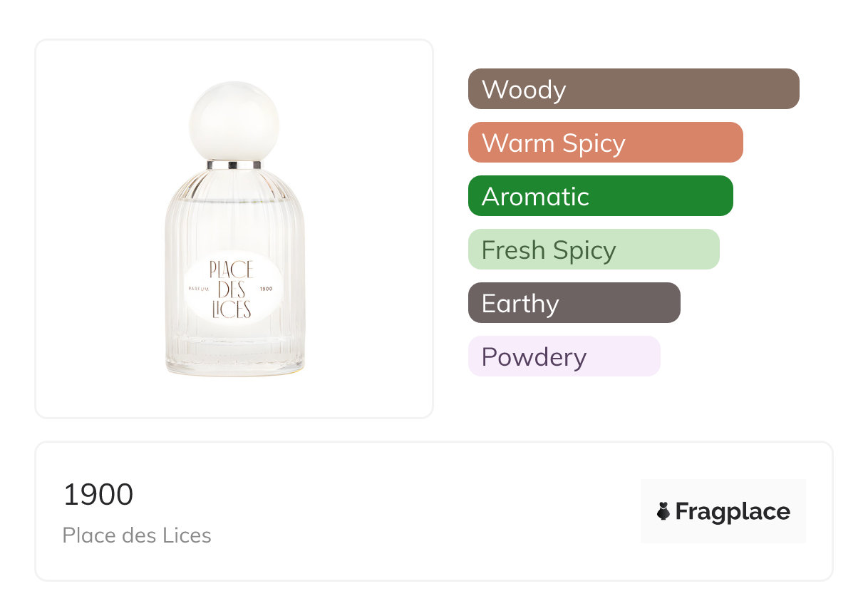Pick the Fresh Spicy accord bar
Image resolution: width=868 pixels, height=616 pixels.
593,250
